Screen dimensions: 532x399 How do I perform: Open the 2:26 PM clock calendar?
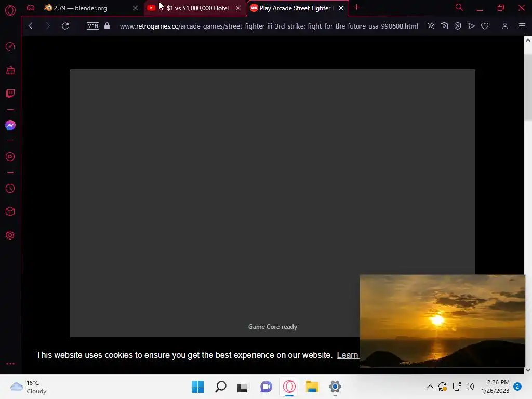[495, 387]
